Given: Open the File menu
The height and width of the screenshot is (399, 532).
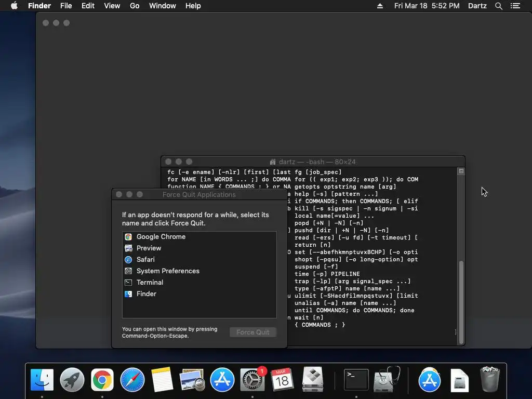Looking at the screenshot, I should coord(66,6).
